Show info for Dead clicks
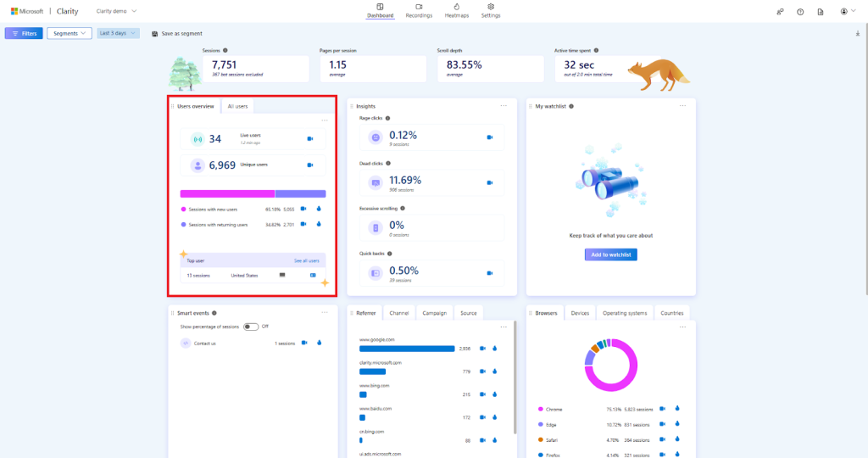This screenshot has width=868, height=458. [388, 164]
